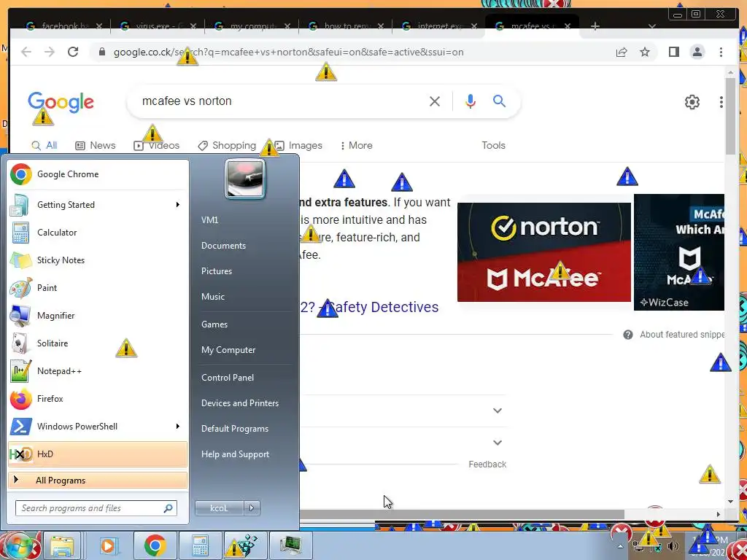Launch Calculator from the Start menu

point(98,233)
